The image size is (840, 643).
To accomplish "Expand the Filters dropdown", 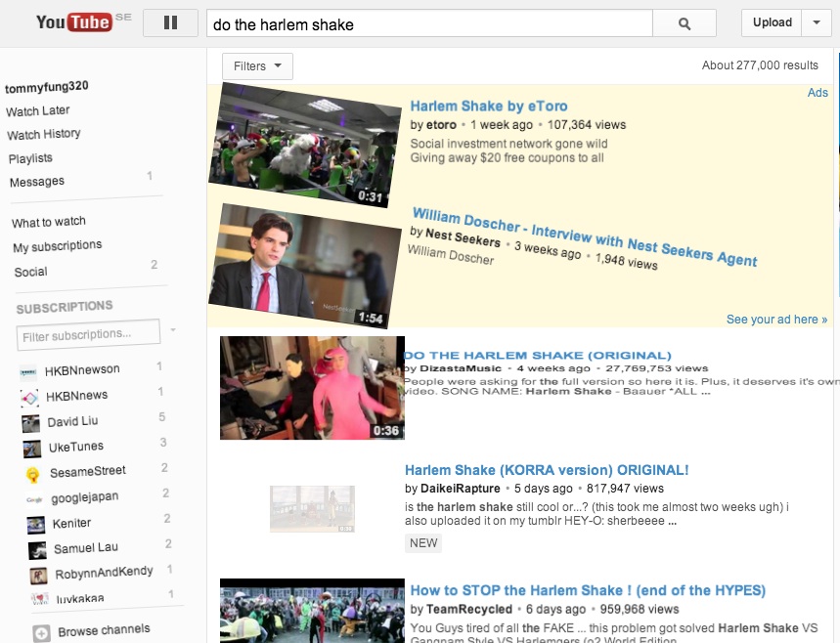I will click(x=257, y=66).
